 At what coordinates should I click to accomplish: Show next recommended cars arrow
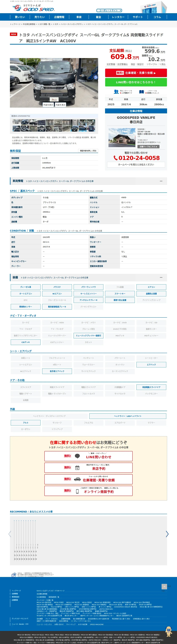pyautogui.click(x=167, y=534)
